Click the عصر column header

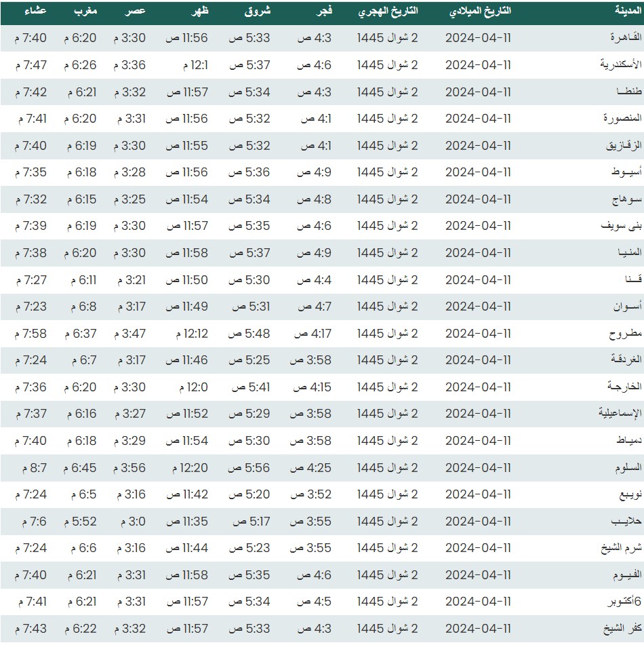tap(135, 12)
